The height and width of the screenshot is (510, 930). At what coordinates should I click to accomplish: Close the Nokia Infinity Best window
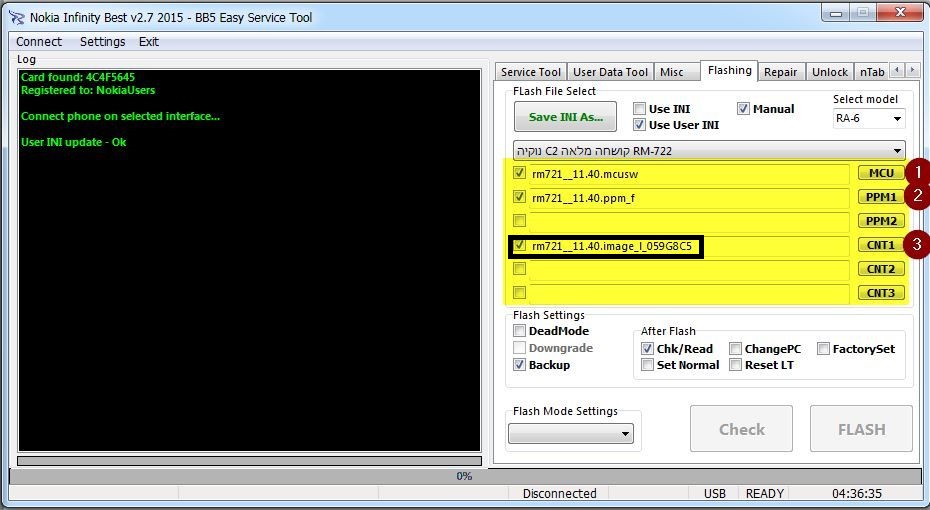pyautogui.click(x=900, y=12)
